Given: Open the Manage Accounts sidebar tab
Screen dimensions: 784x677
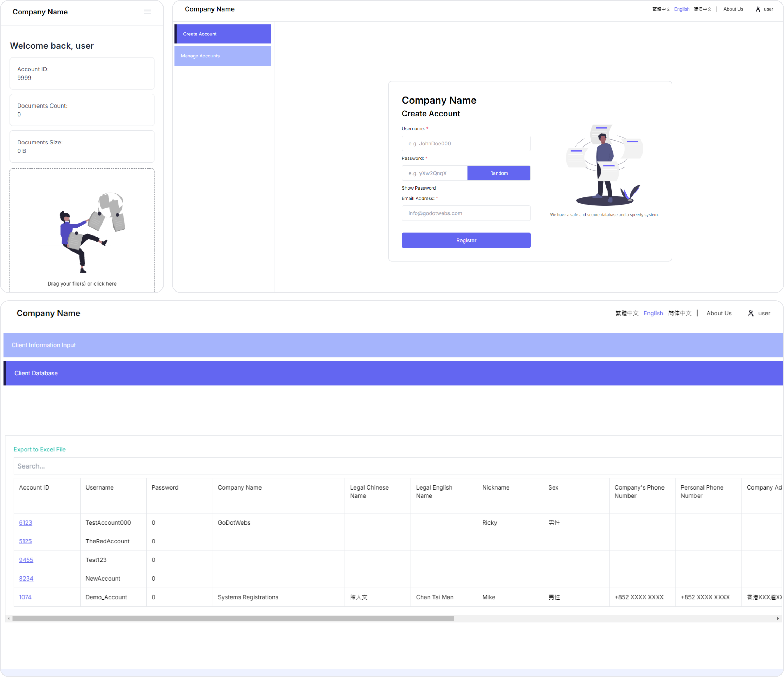Looking at the screenshot, I should coord(223,56).
